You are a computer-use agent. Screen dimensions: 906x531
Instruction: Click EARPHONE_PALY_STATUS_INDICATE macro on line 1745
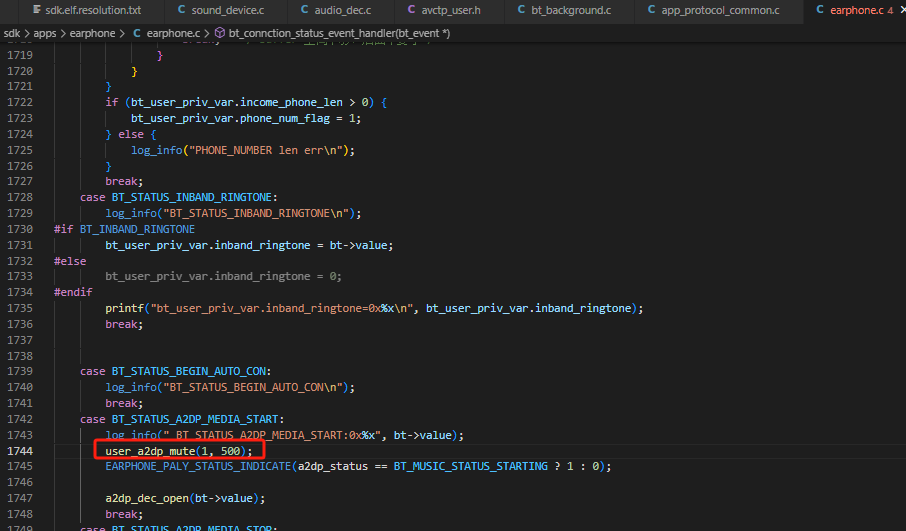pyautogui.click(x=198, y=466)
